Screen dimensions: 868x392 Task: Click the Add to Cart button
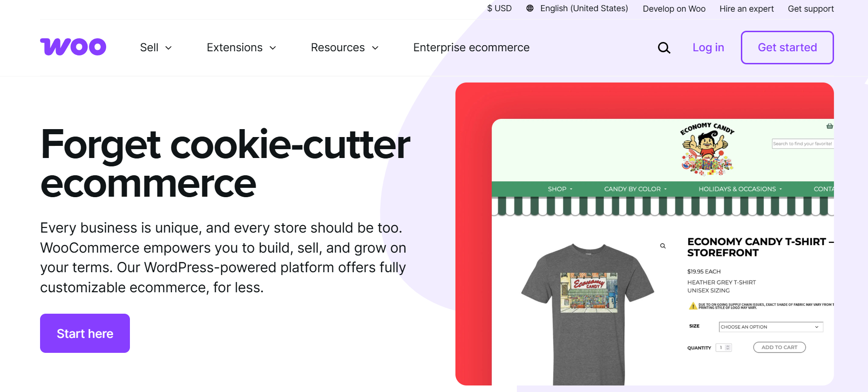click(780, 347)
